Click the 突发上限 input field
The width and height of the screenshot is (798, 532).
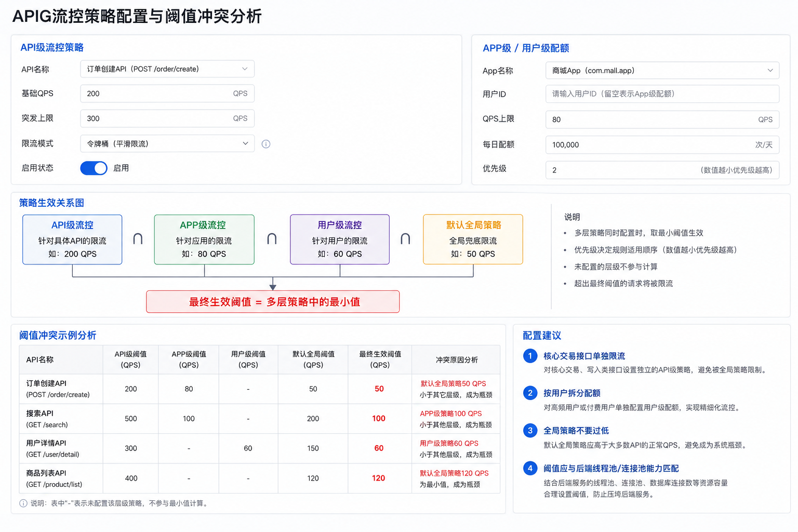[167, 118]
